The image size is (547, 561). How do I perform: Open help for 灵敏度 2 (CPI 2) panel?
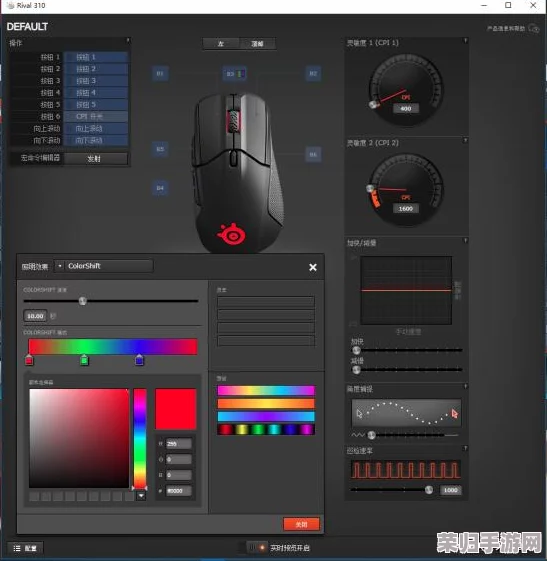click(465, 141)
